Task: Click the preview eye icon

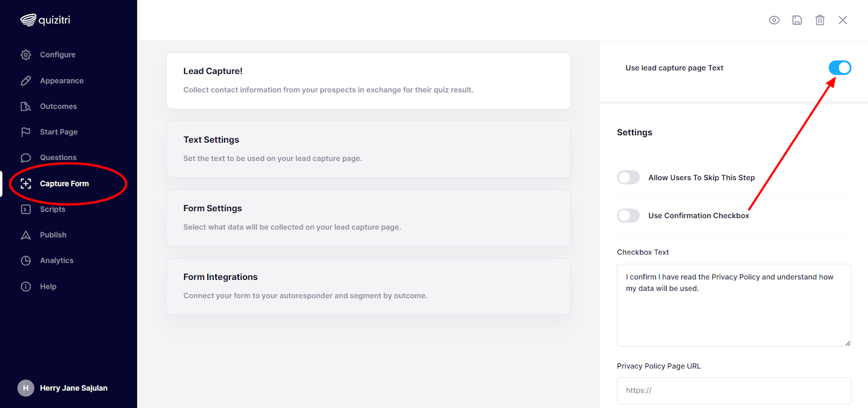Action: coord(774,20)
